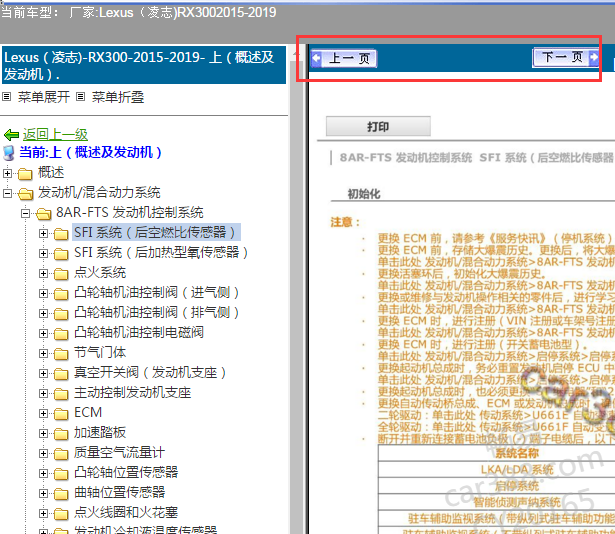Image resolution: width=615 pixels, height=534 pixels.
Task: Click folder icon of 凸轮轴机油控制阀（排气侧）
Action: coord(61,314)
